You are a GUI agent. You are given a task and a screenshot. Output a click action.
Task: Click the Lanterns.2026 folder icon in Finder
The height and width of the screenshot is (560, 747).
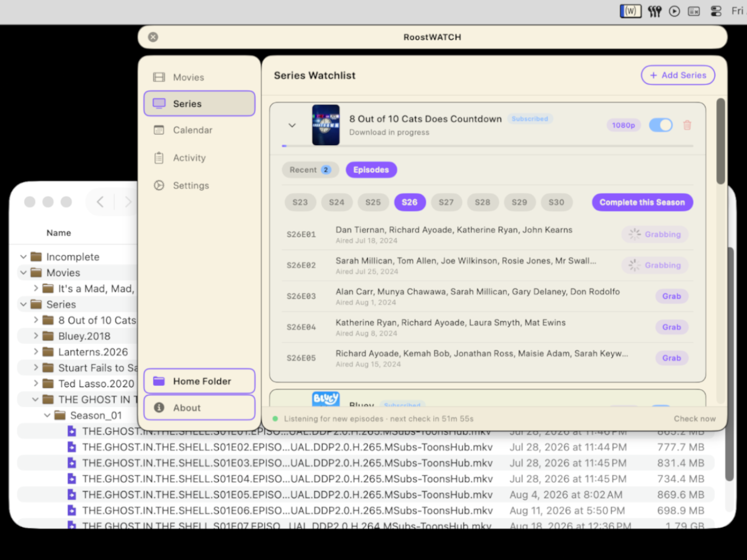[x=48, y=352]
